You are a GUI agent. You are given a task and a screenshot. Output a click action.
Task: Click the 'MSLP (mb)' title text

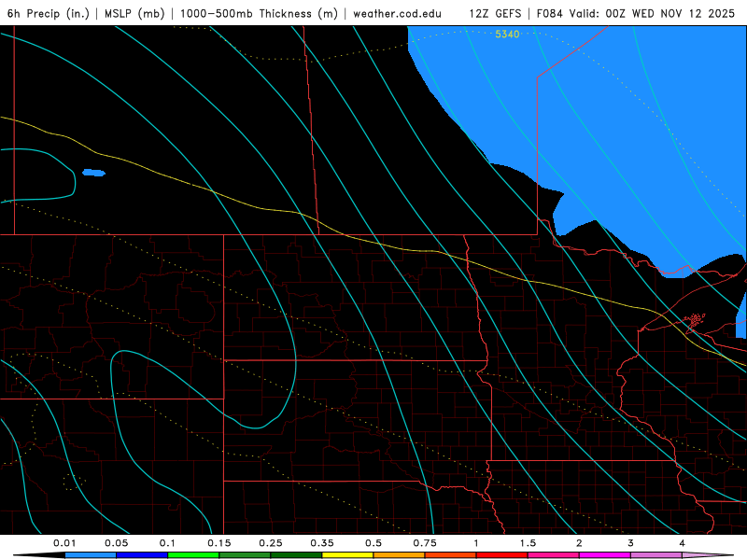click(134, 13)
